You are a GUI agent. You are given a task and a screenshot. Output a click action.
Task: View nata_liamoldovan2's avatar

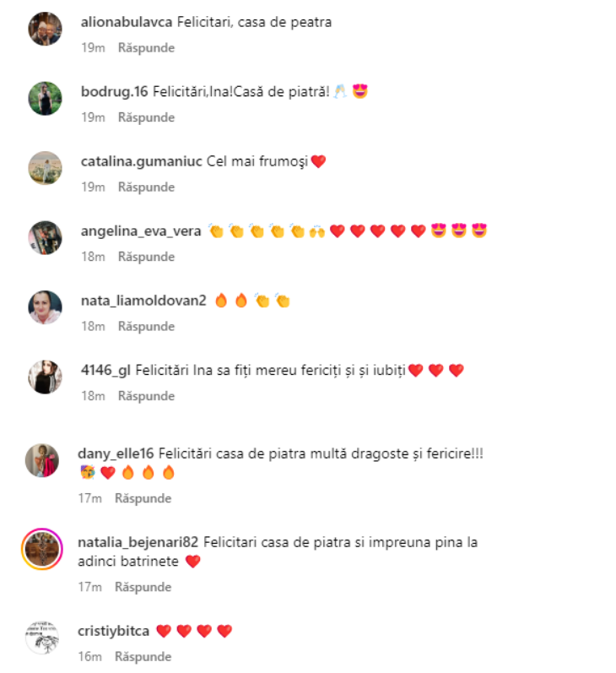[x=45, y=307]
